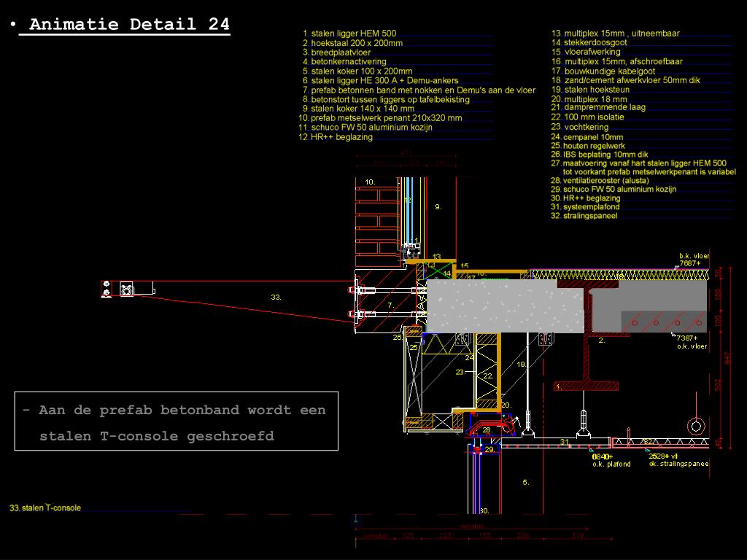The width and height of the screenshot is (747, 560).
Task: Click '13. multiplex 15mm, uitneembaar' legend entry
Action: (x=616, y=34)
